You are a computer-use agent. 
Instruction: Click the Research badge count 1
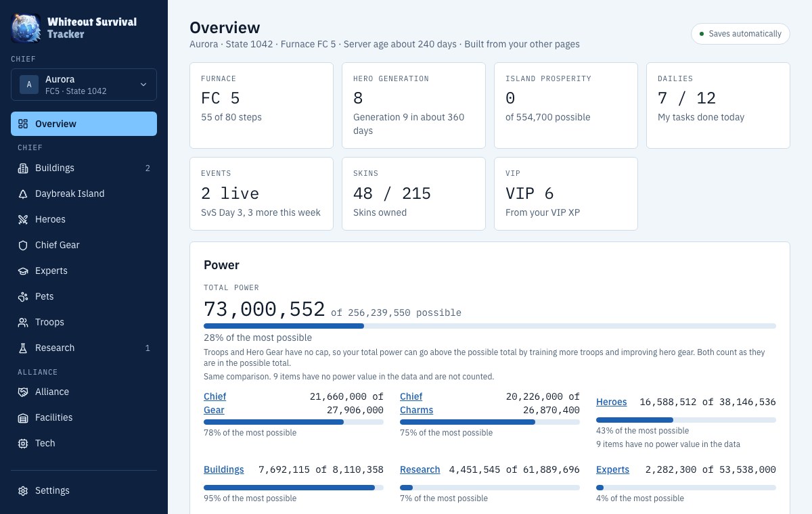[x=148, y=348]
